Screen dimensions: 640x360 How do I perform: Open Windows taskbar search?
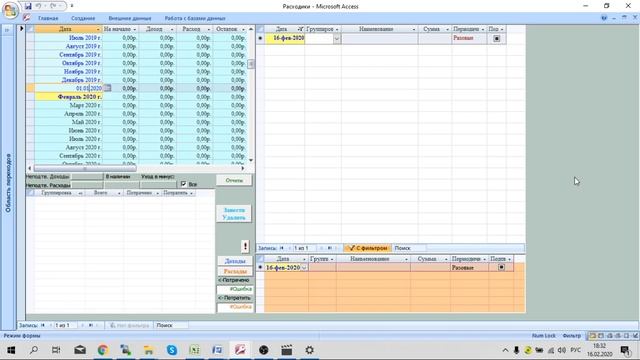[34, 350]
